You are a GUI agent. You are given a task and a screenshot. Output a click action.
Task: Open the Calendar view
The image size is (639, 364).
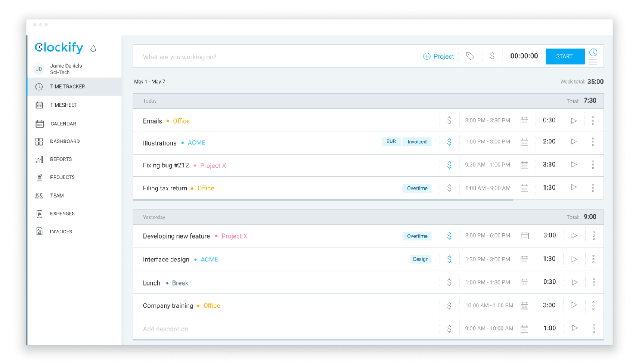pos(63,124)
